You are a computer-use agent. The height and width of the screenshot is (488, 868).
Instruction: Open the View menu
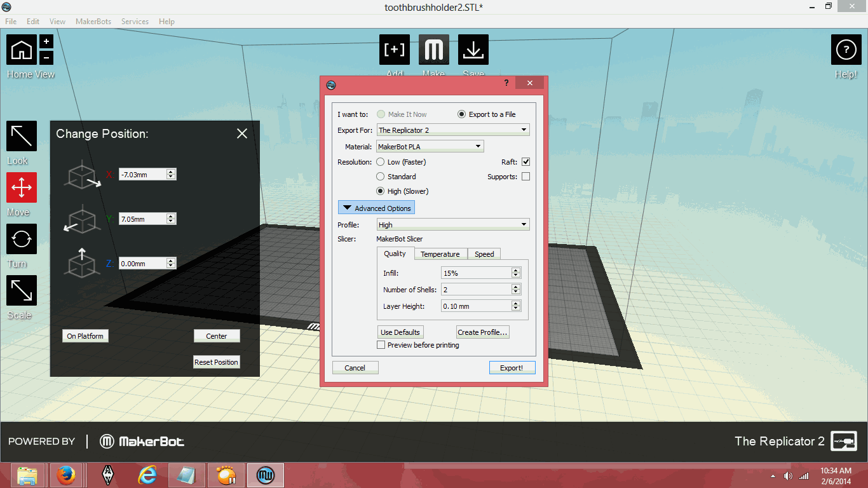pyautogui.click(x=57, y=22)
